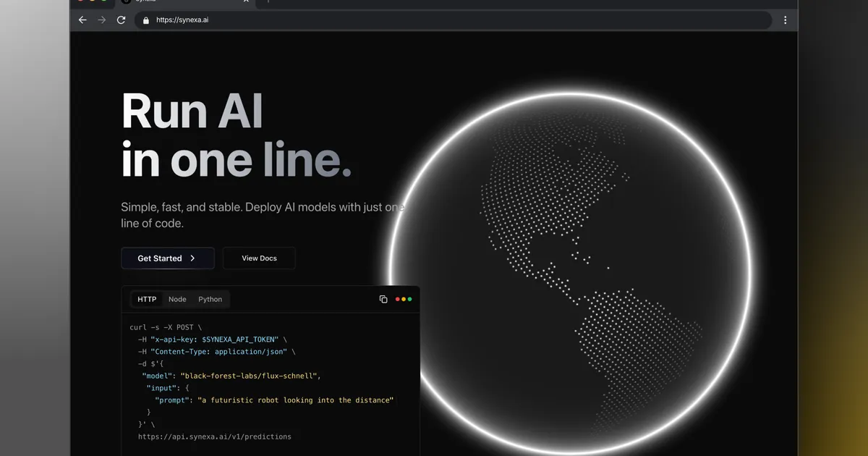Viewport: 868px width, 456px height.
Task: Click the Get Started button
Action: [161, 258]
